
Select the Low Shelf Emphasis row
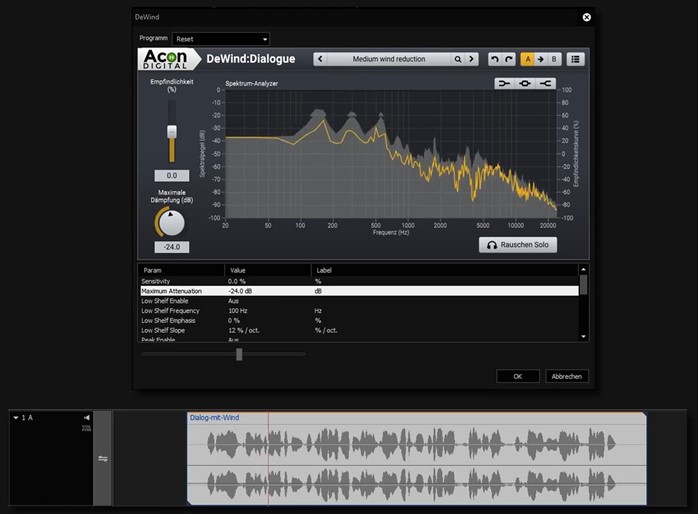[x=359, y=320]
